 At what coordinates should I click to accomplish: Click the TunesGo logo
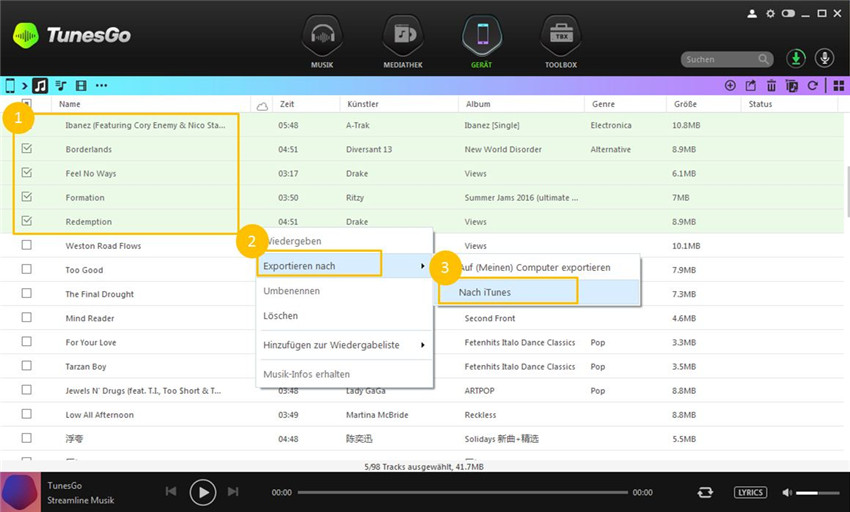[72, 35]
